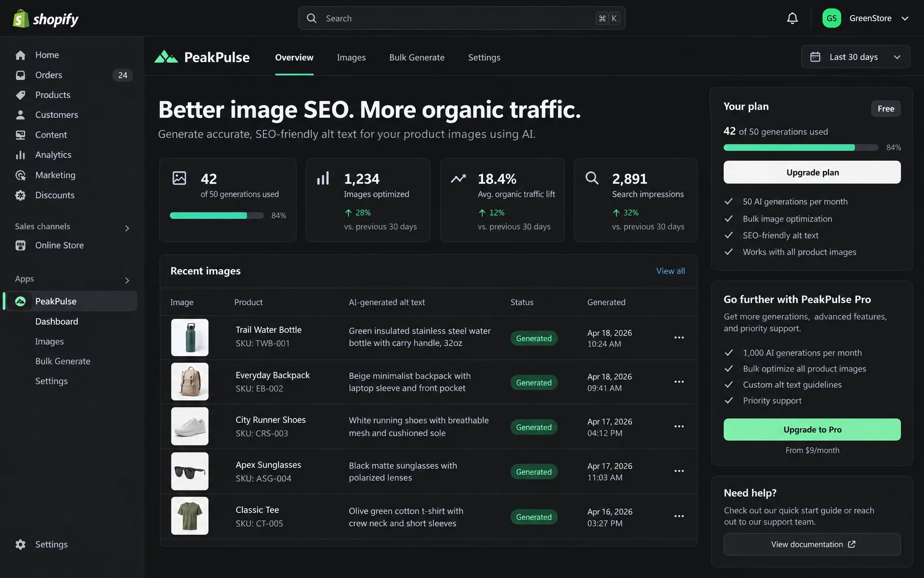This screenshot has width=924, height=578.
Task: Click the View all link
Action: tap(670, 271)
